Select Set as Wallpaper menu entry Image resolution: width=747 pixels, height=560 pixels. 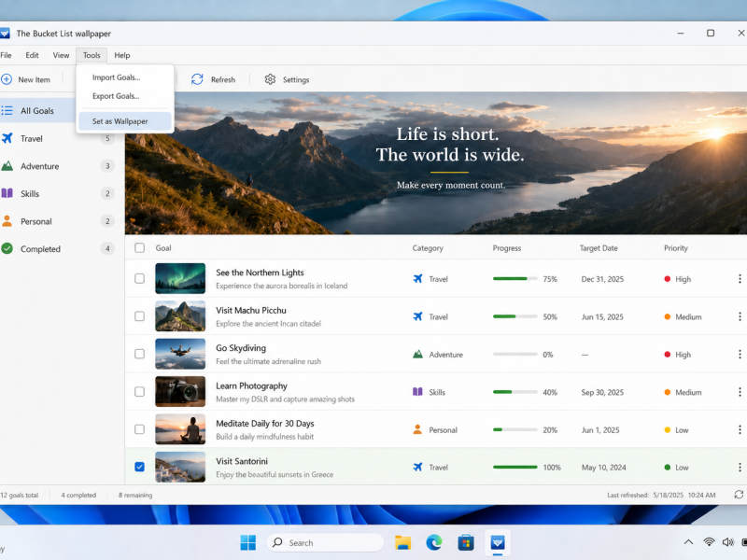tap(125, 121)
